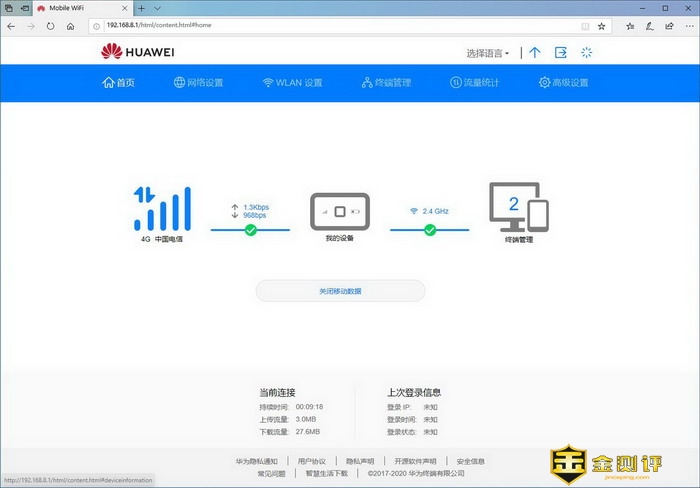Click the green check on the mobile data link

[251, 230]
